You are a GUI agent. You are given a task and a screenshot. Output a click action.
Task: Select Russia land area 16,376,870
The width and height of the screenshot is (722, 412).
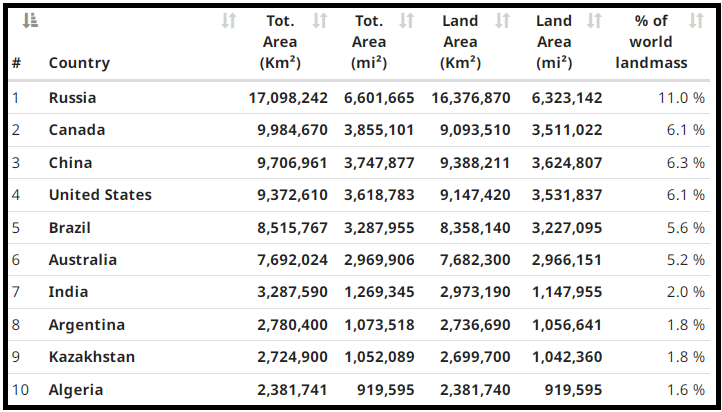pyautogui.click(x=471, y=98)
